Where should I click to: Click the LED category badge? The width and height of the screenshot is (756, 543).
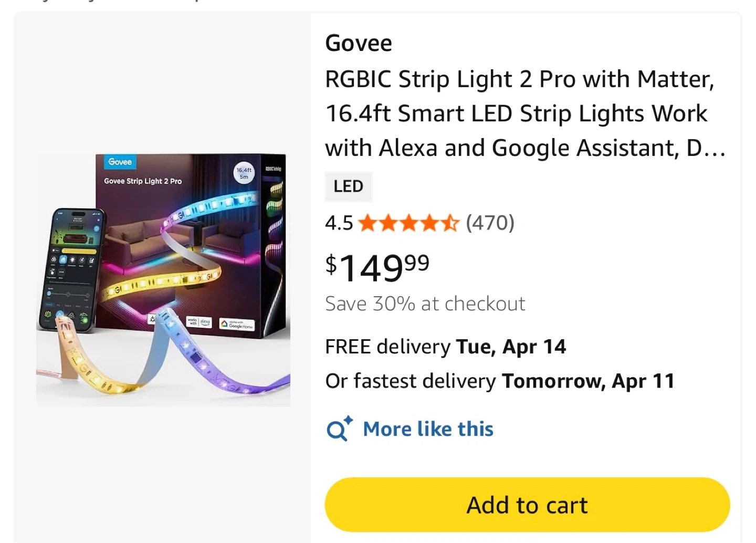pyautogui.click(x=348, y=186)
